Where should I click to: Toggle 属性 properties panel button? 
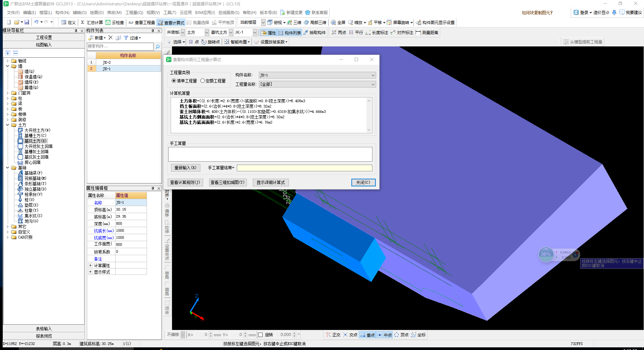[x=269, y=32]
